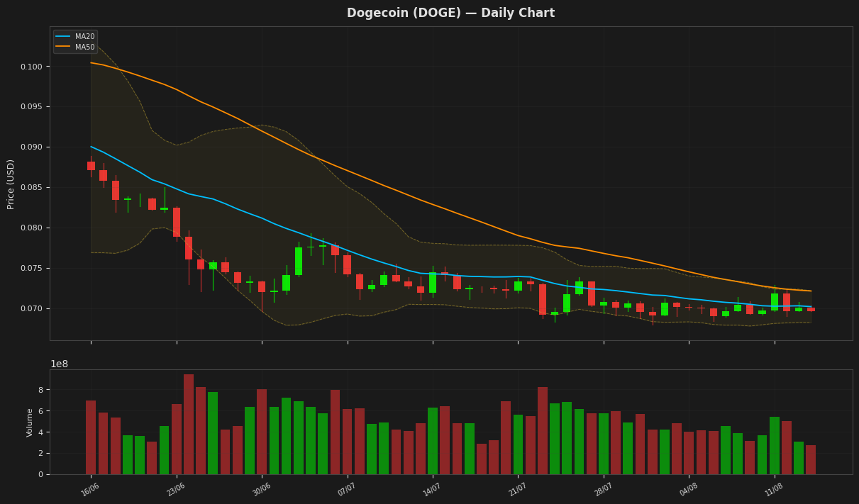This screenshot has width=859, height=504.
Task: Click the volume axis tick 6
Action: [x=40, y=411]
